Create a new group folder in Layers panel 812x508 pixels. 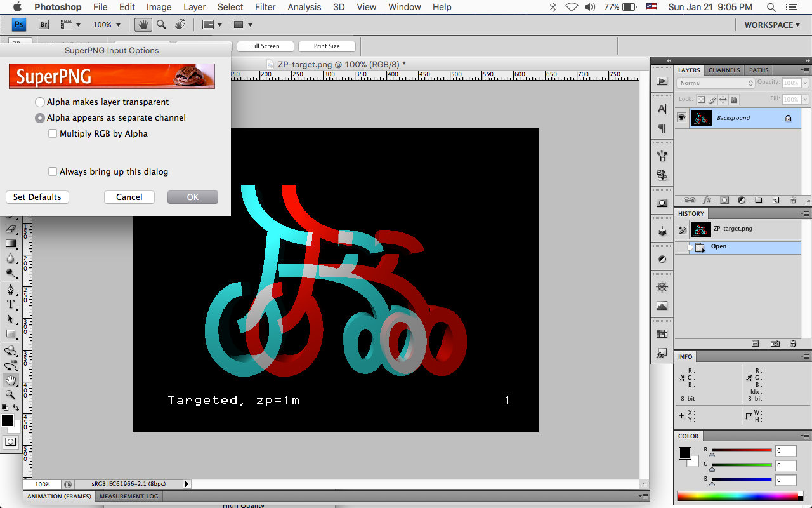(758, 200)
